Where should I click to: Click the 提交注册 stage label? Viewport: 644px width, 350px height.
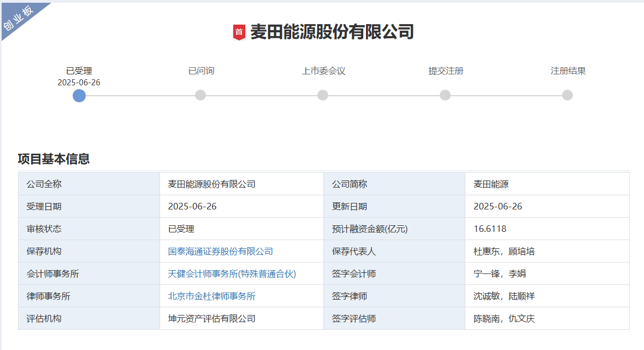pos(446,71)
